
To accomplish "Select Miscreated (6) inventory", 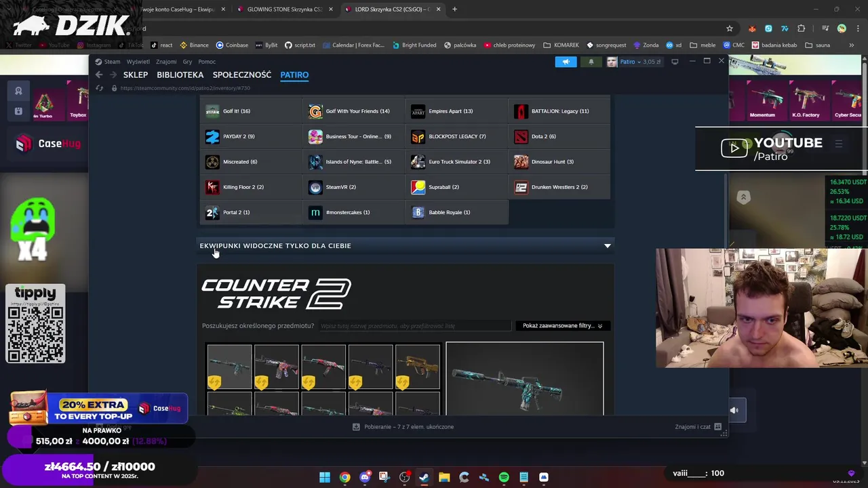I will coord(251,162).
